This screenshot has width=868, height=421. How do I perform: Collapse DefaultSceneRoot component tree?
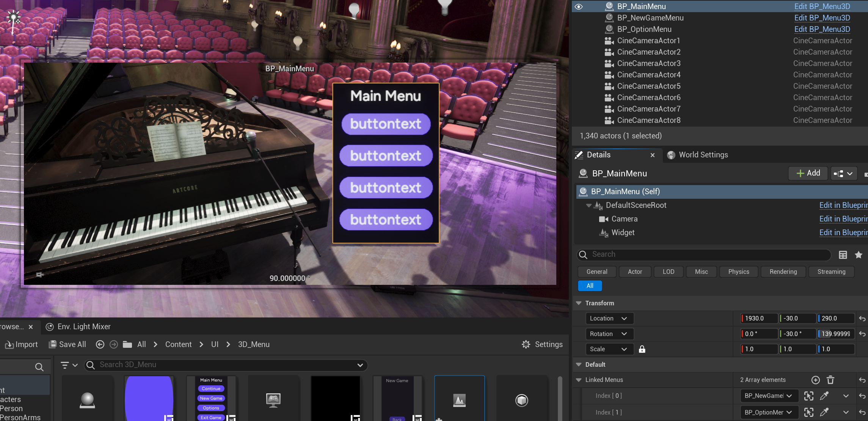(589, 205)
